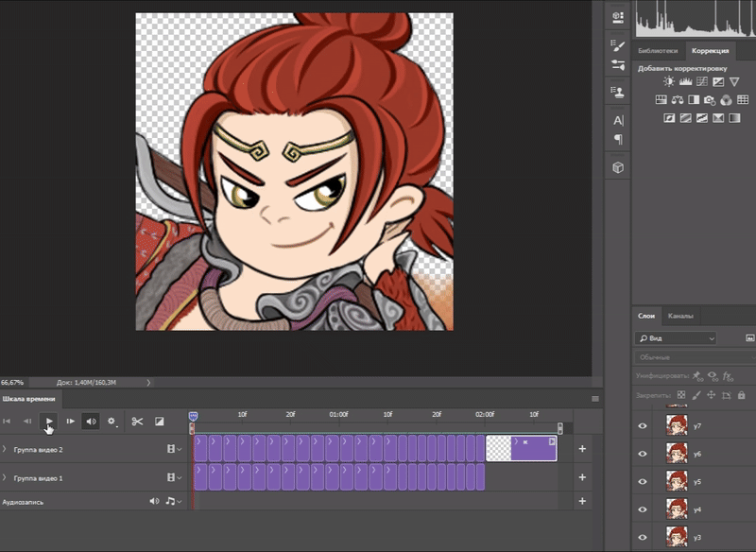756x552 pixels.
Task: Open the Paragraph panel icon
Action: tap(618, 140)
